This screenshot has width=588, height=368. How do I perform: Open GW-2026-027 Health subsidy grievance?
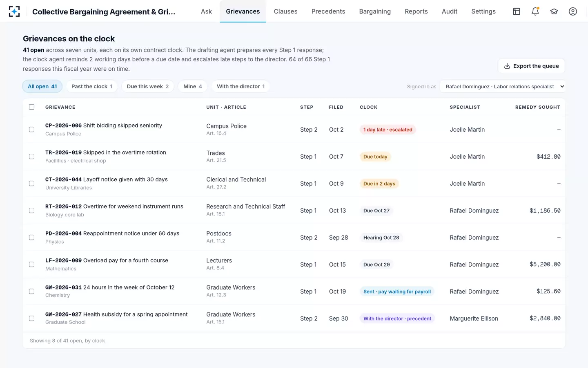[116, 314]
